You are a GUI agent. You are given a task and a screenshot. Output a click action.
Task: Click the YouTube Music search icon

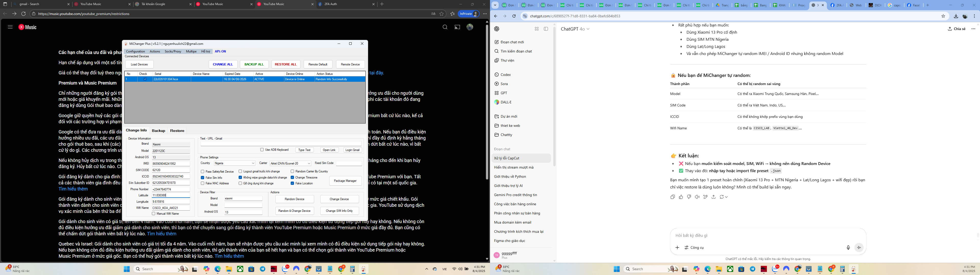point(445,27)
